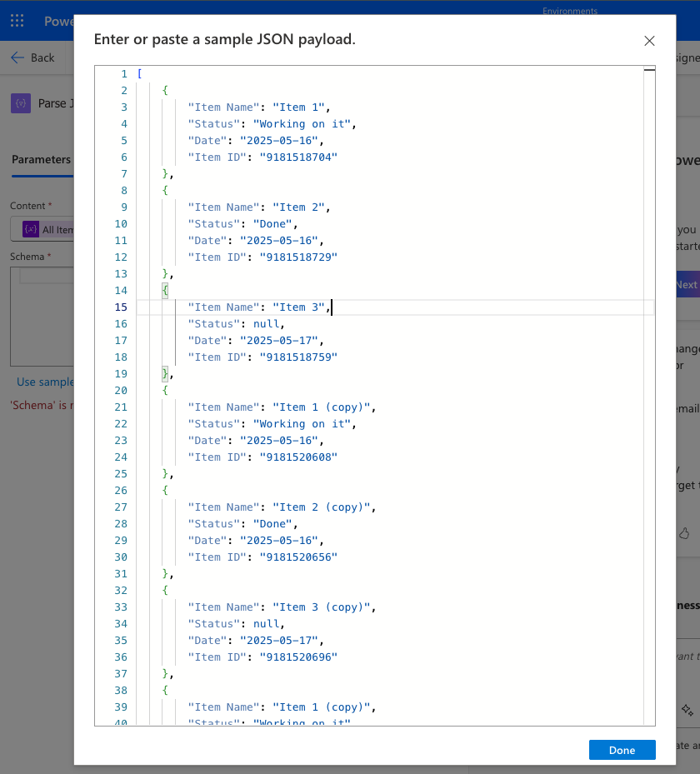Click the Next button behind the dialog
Image resolution: width=700 pixels, height=774 pixels.
coord(687,284)
